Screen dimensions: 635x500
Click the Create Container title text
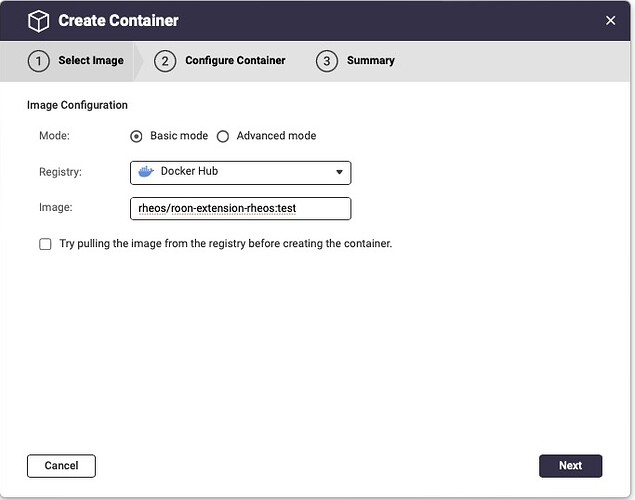118,21
